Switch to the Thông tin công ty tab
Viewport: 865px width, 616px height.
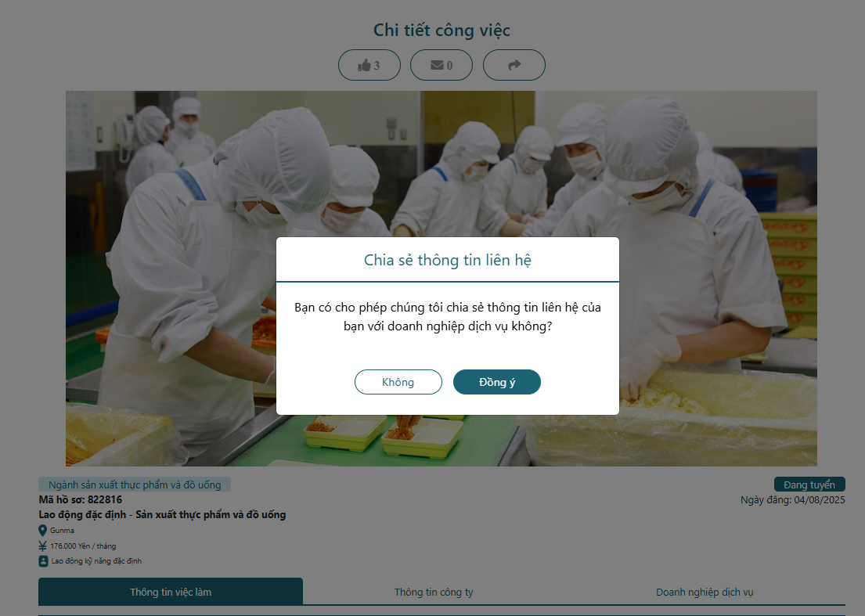click(434, 592)
